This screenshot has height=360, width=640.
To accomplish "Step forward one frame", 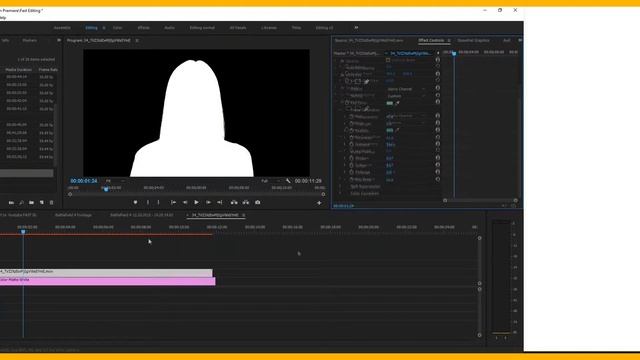I will (208, 202).
